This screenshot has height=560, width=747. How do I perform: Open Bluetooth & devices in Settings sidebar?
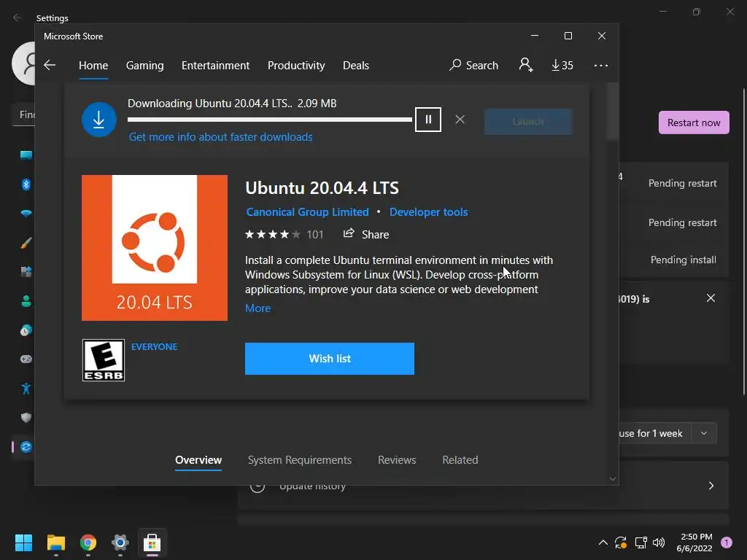26,184
